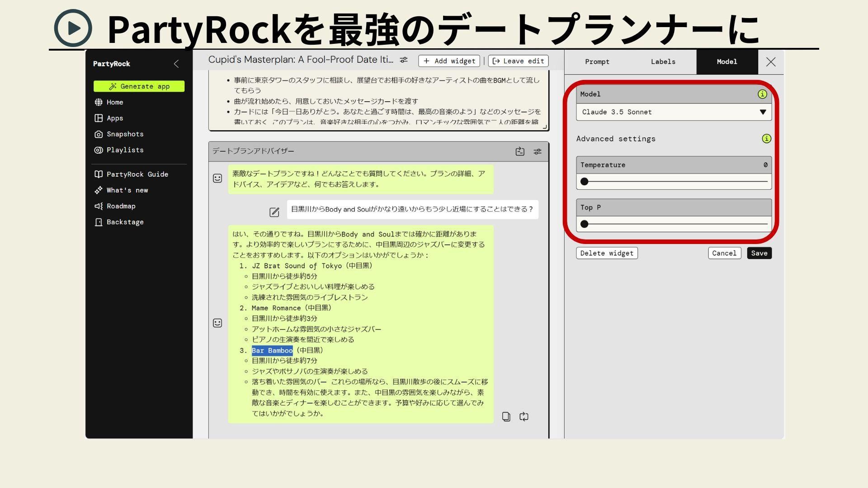Regenerate the reply with the retry icon
Screen dimensions: 868x488
(x=524, y=417)
